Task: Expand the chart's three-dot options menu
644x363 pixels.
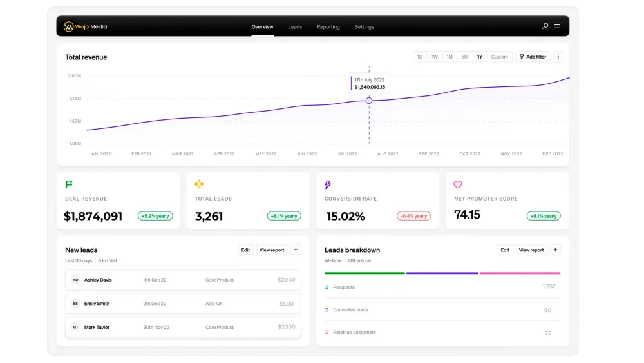Action: point(558,57)
